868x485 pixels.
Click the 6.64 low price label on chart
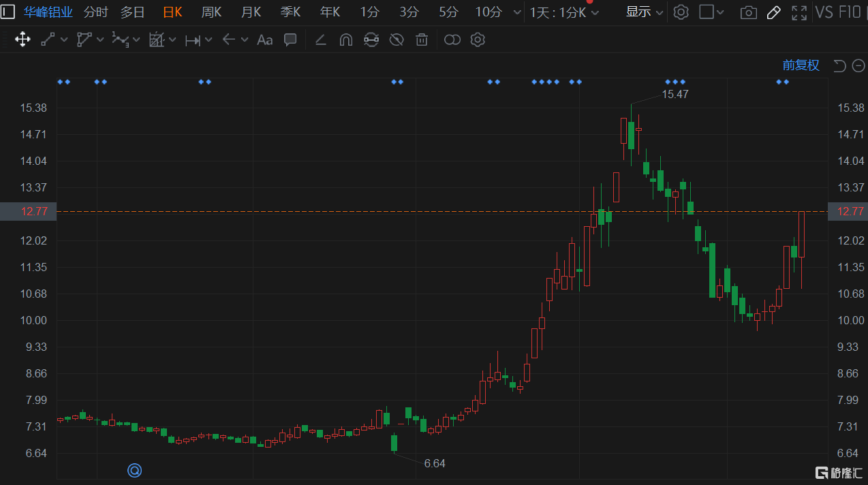(435, 463)
